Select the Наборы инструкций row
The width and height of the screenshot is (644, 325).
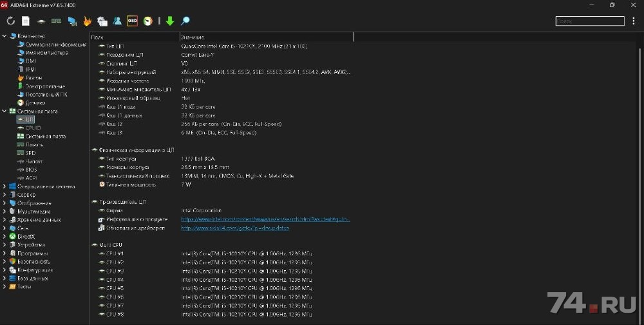pos(222,72)
